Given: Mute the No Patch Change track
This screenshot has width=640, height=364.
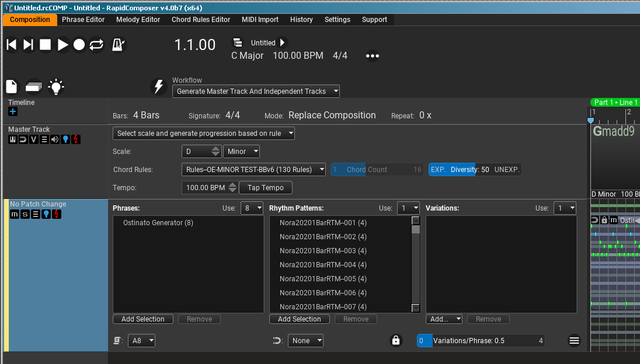Looking at the screenshot, I should click(x=14, y=214).
